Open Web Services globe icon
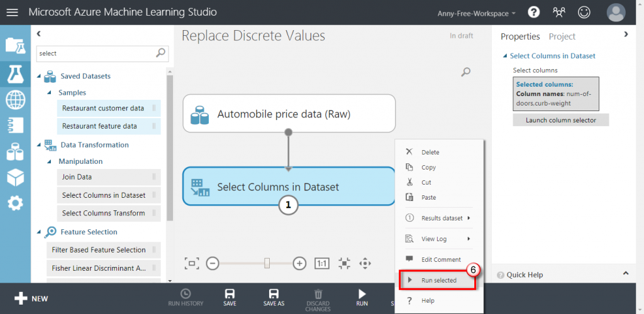Image resolution: width=644 pixels, height=314 pixels. coord(15,100)
